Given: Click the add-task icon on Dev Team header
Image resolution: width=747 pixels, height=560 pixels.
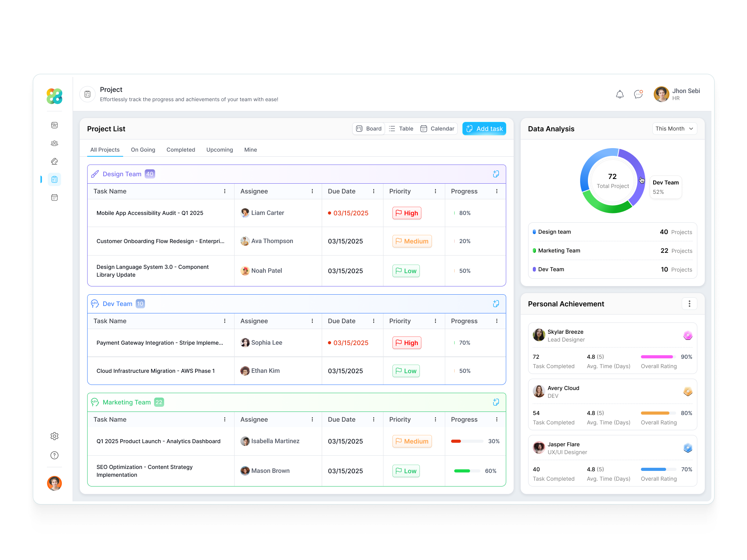Looking at the screenshot, I should click(496, 304).
